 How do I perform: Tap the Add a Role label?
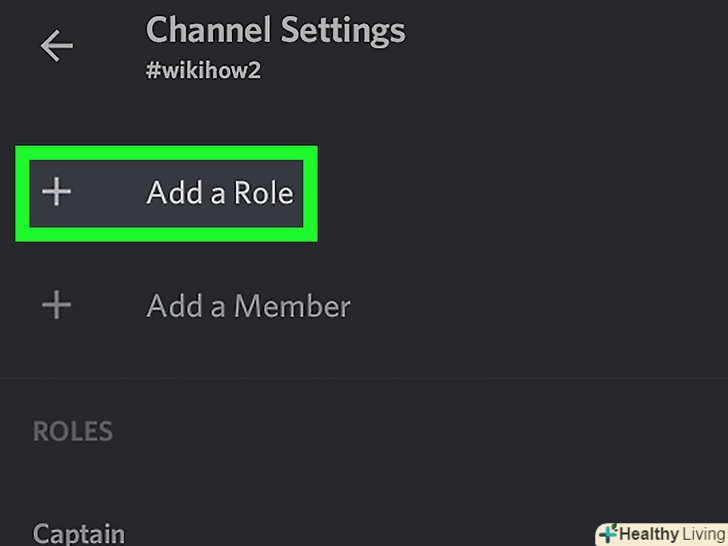pos(220,192)
